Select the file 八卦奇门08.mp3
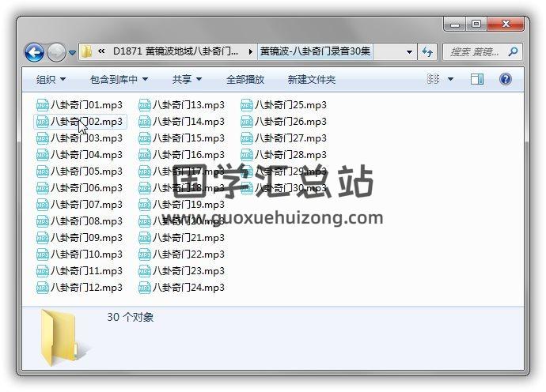 [80, 220]
